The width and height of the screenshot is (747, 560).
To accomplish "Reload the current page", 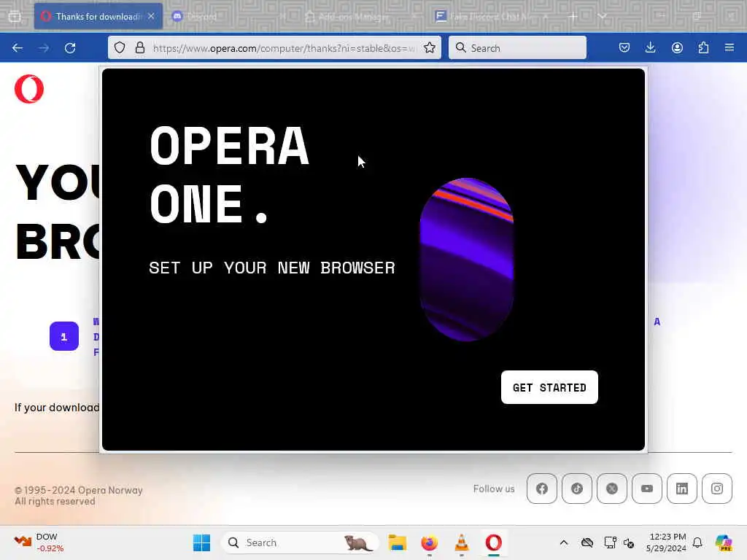I will [x=70, y=47].
